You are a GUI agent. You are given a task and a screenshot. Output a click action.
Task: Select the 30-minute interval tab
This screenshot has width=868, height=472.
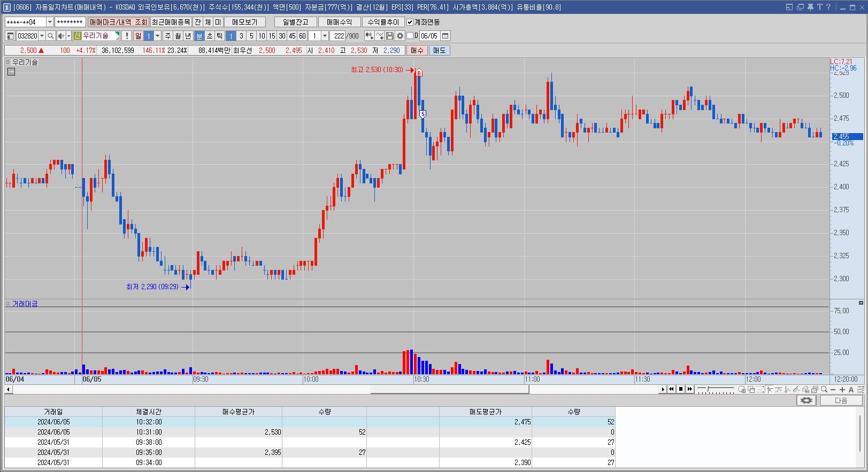pos(282,36)
